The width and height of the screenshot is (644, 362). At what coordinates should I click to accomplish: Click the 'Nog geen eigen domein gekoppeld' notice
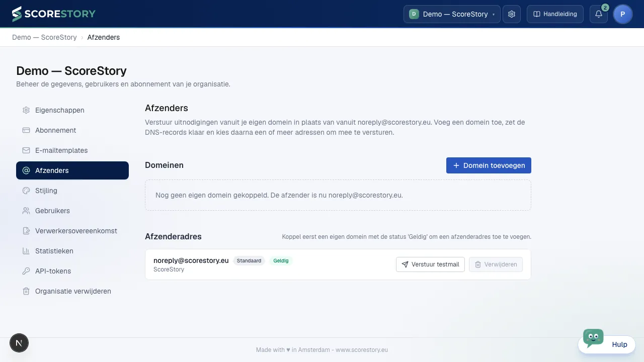[x=338, y=195]
